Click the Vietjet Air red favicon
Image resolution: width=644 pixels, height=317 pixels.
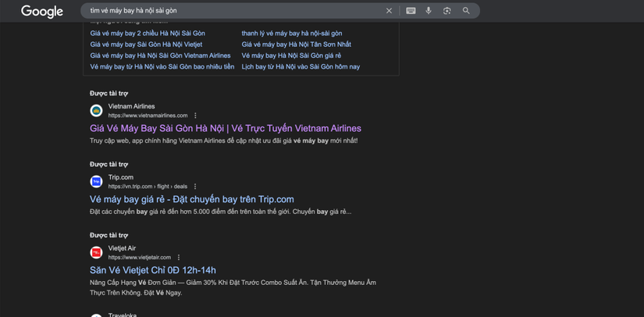[x=96, y=252]
